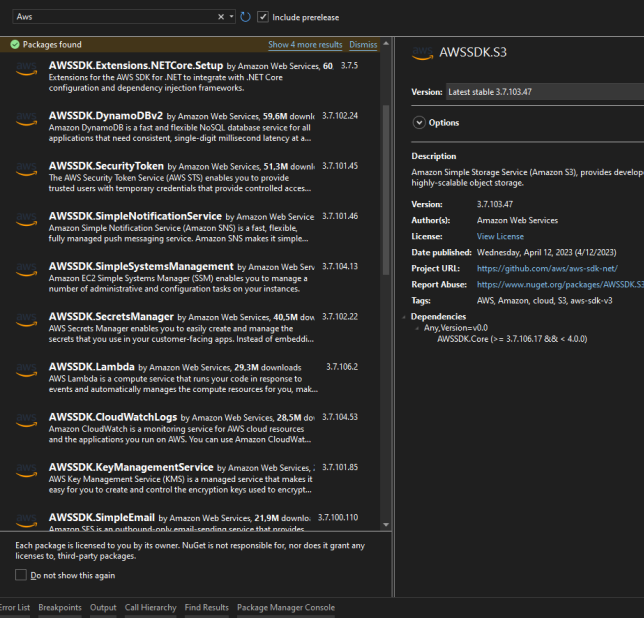Open the search history dropdown arrow
Screen dimensions: 644x618
[x=231, y=16]
